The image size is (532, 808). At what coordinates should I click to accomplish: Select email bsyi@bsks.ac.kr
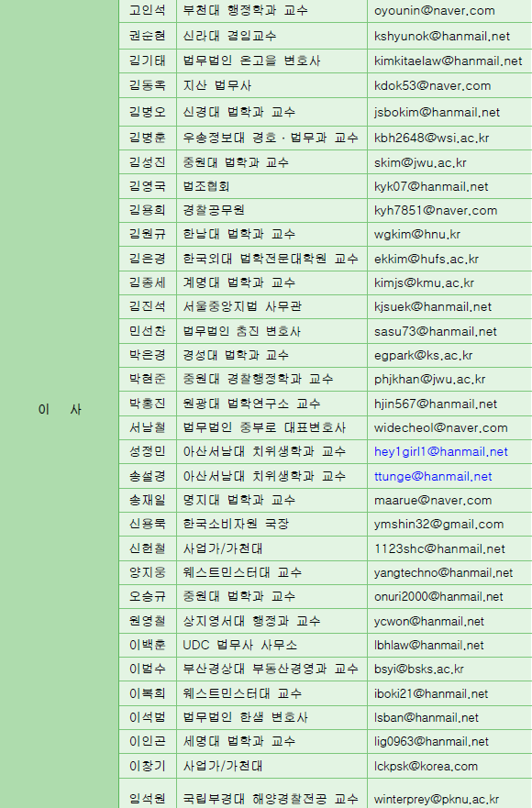pyautogui.click(x=419, y=670)
